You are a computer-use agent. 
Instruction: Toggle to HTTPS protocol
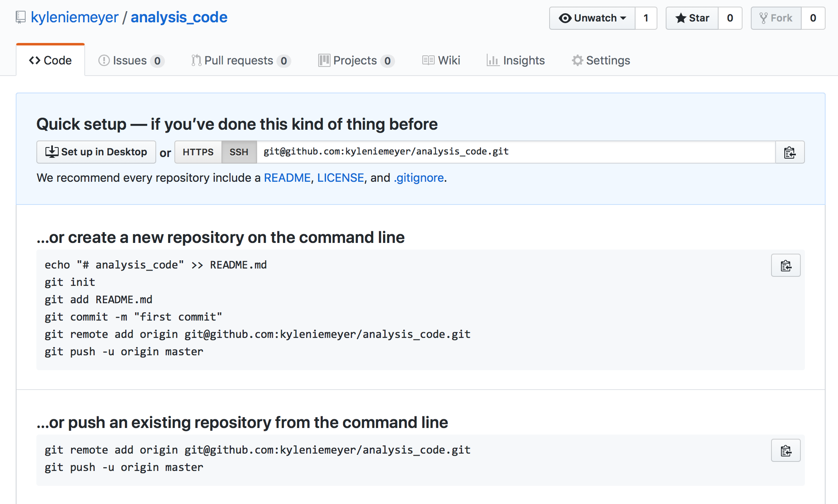click(x=198, y=152)
